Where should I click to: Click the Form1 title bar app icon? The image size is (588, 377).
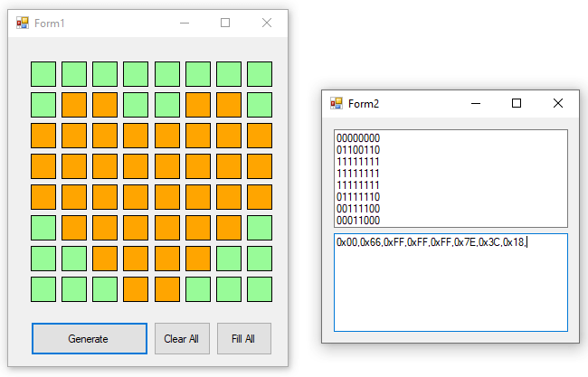point(22,23)
